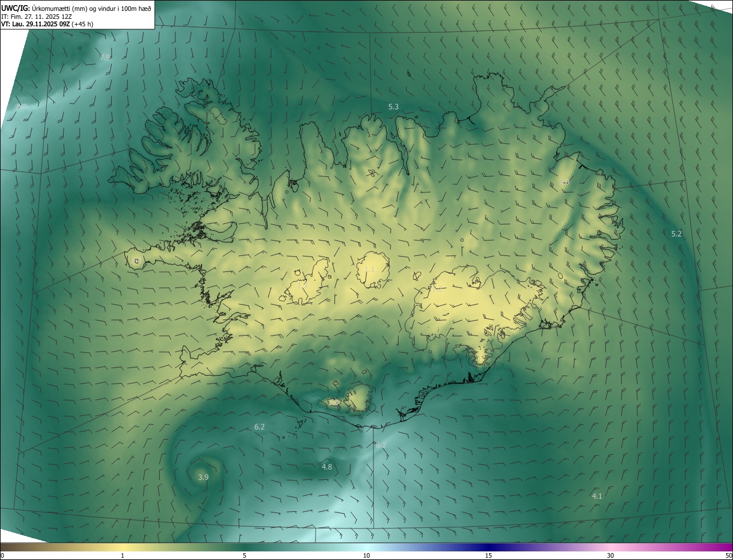Click the '1.1' value on the central glacier
Screen dimensions: 733x560
[369, 269]
